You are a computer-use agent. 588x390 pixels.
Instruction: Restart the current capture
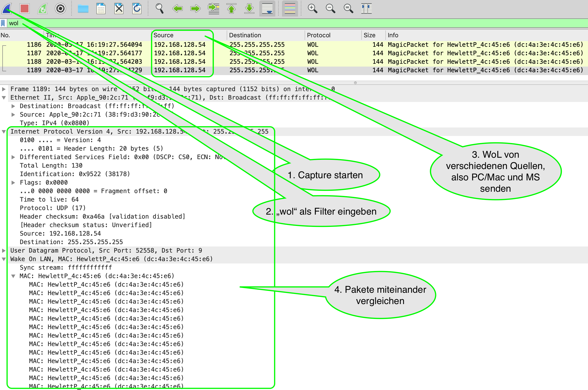coord(43,9)
